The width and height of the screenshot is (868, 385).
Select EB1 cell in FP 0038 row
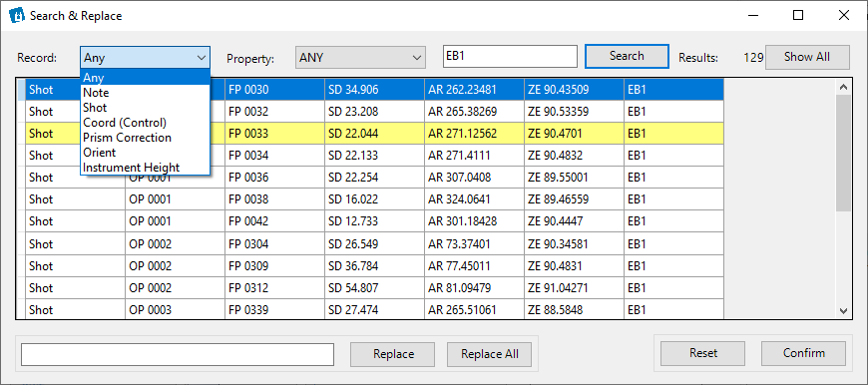click(x=673, y=199)
